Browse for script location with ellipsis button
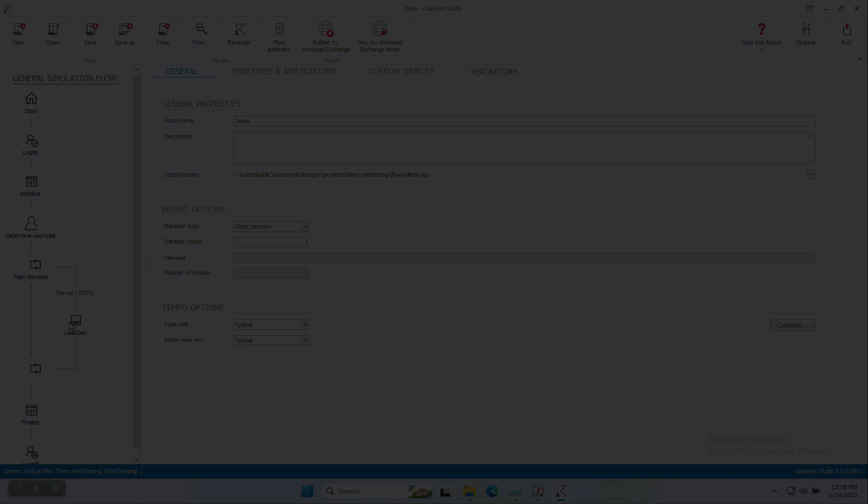Image resolution: width=868 pixels, height=504 pixels. coord(811,175)
